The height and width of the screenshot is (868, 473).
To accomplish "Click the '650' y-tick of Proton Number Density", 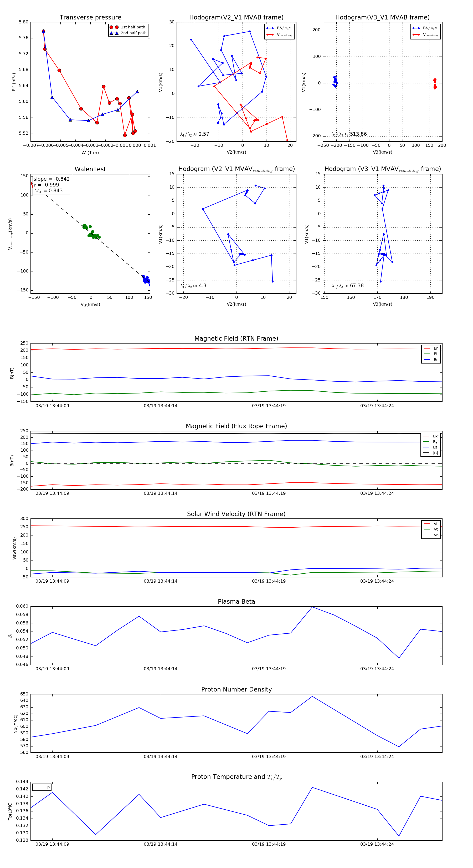I will [25, 694].
